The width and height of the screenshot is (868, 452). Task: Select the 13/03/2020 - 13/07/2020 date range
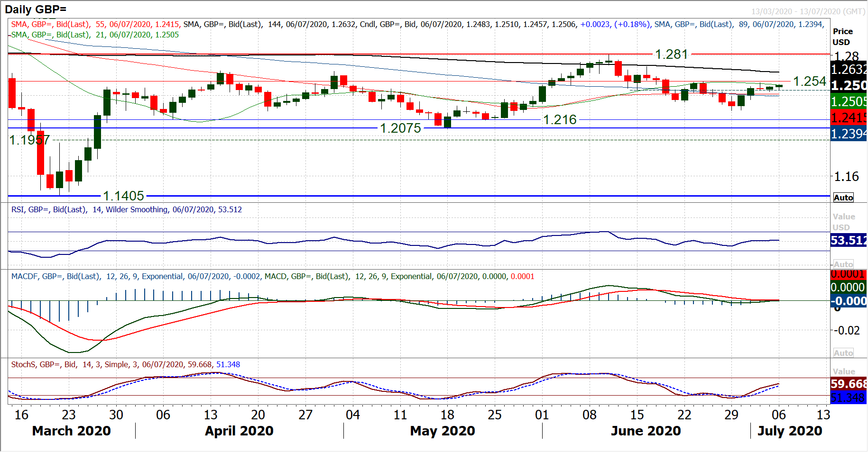[808, 11]
